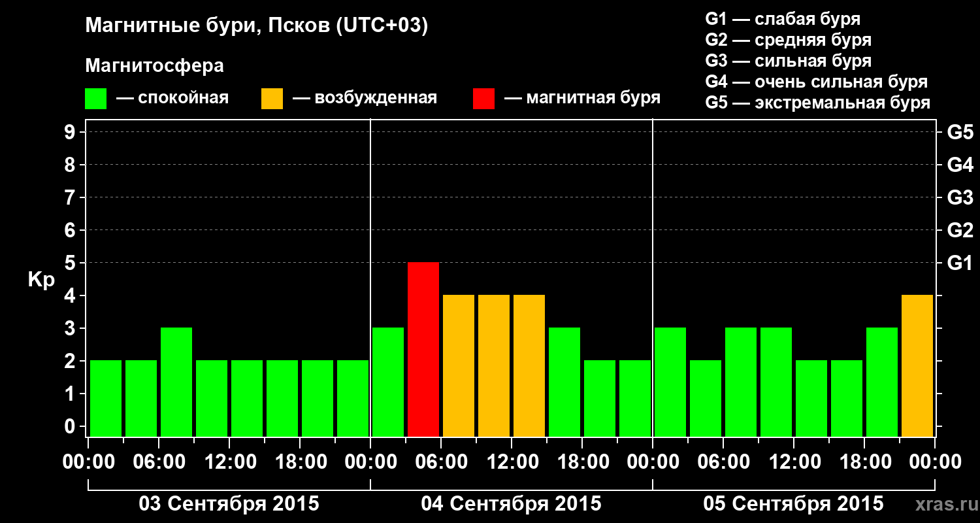The image size is (980, 523).
Task: Click the '— возбужденная' legend label
Action: (x=365, y=99)
